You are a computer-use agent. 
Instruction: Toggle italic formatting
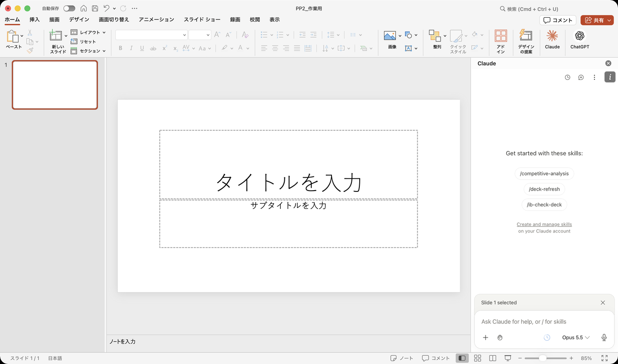131,48
